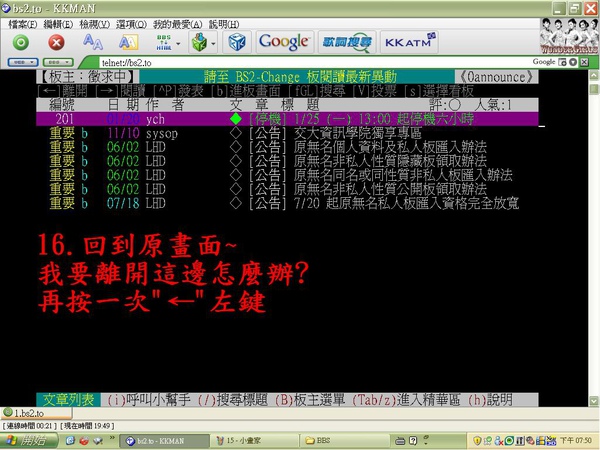
Task: Open the 編輯(E) menu
Action: [58, 25]
